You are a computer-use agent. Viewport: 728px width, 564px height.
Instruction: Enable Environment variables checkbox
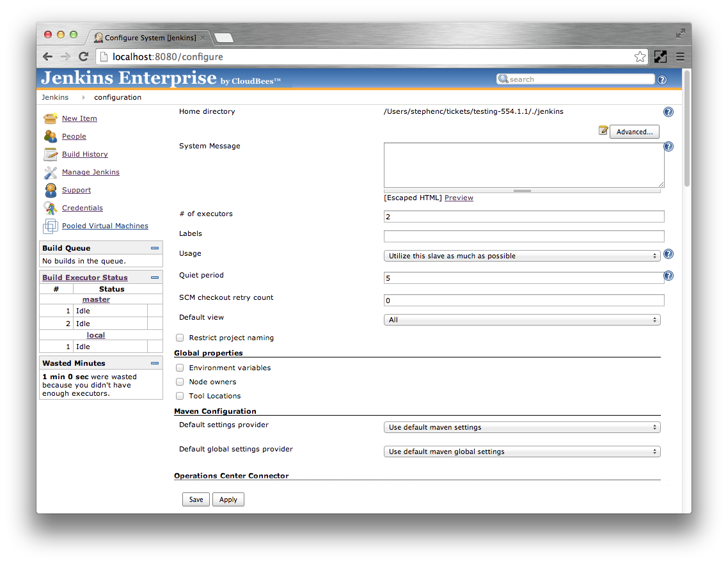[180, 368]
